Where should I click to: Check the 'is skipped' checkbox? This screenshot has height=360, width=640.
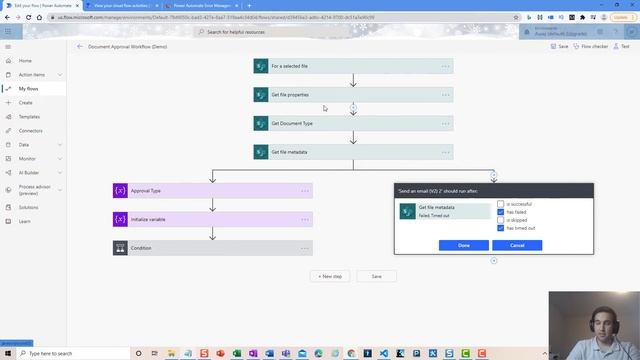click(x=500, y=220)
